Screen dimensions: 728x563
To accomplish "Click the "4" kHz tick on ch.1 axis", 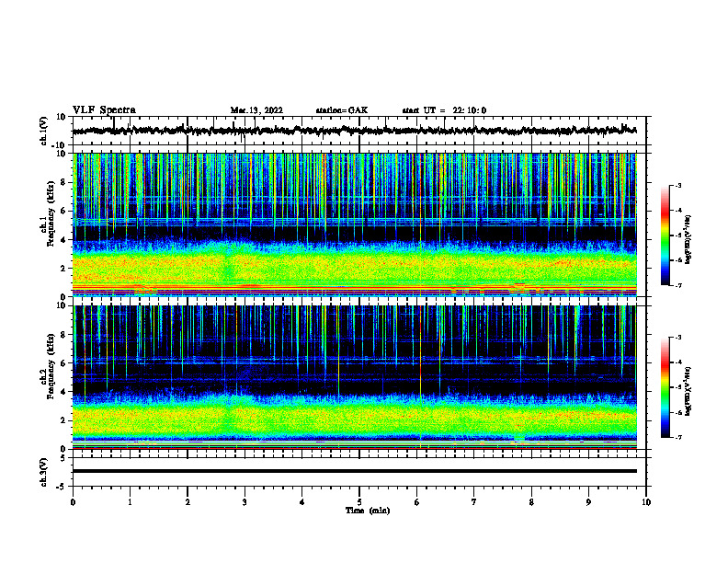I will (x=64, y=240).
